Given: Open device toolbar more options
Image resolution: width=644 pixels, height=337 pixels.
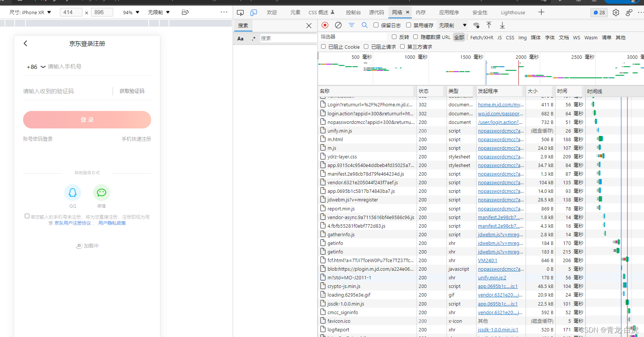Looking at the screenshot, I should coord(224,12).
